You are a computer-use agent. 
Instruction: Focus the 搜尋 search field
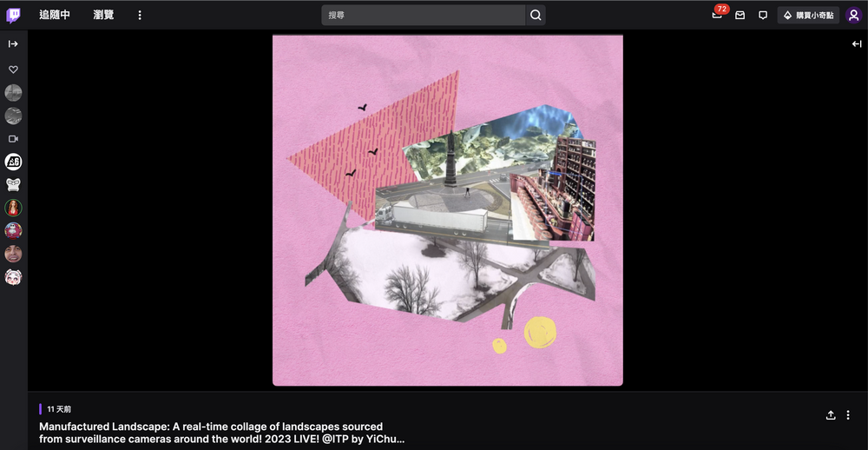[424, 15]
